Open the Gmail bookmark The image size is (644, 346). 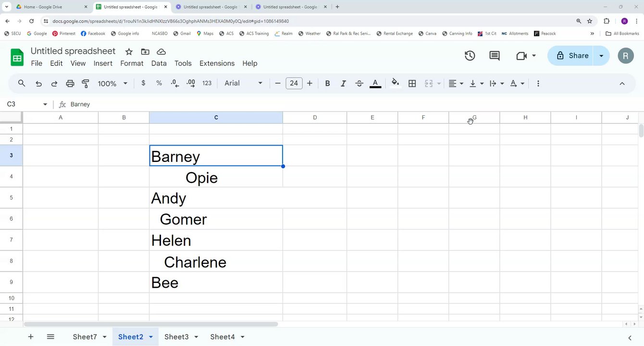pos(182,34)
